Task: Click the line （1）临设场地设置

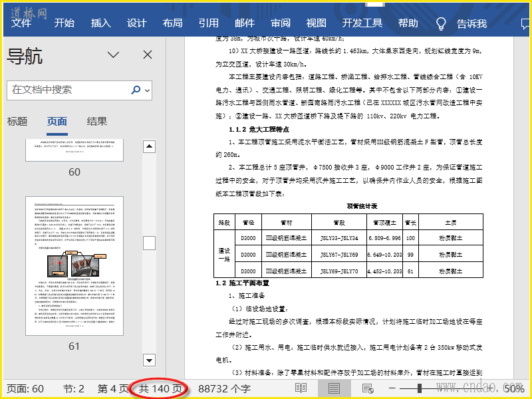Action: point(260,309)
